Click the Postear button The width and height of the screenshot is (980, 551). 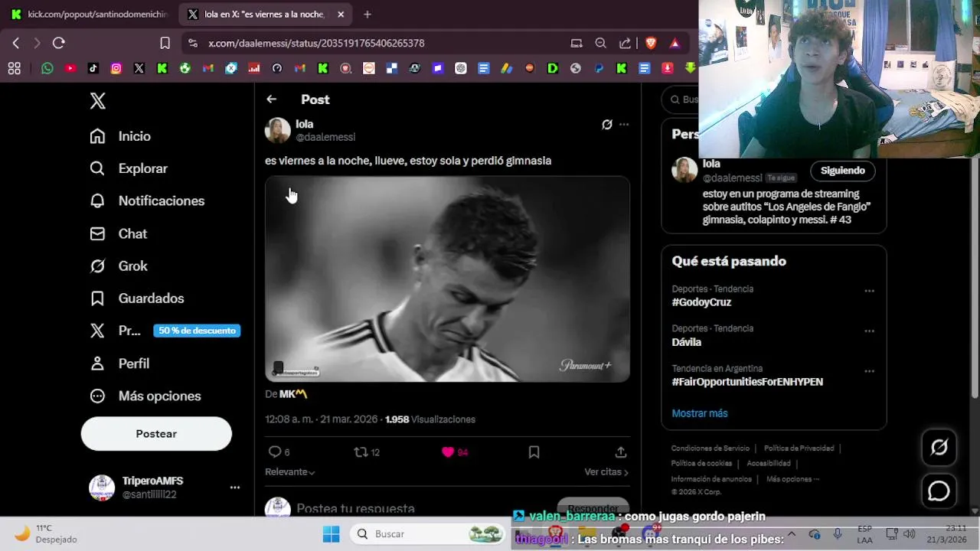[x=156, y=434]
